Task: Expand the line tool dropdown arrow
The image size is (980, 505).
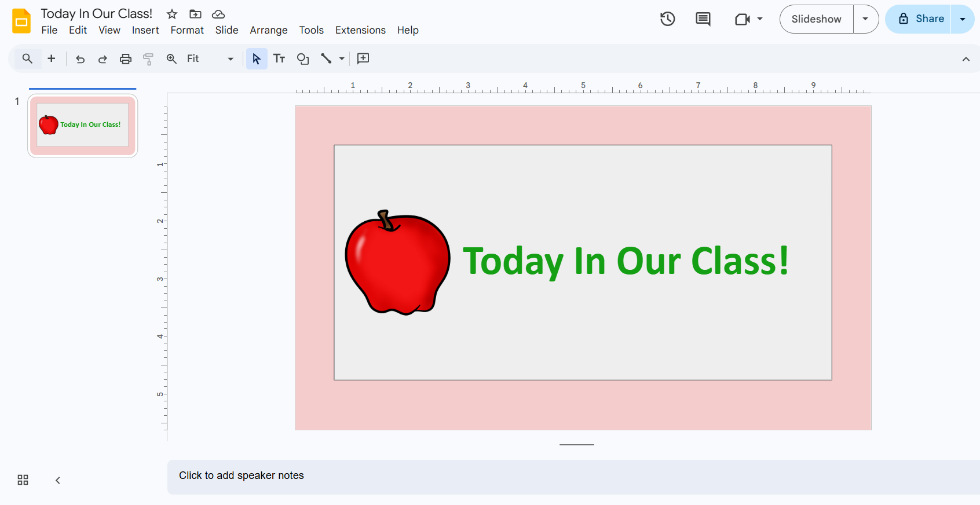Action: point(342,58)
